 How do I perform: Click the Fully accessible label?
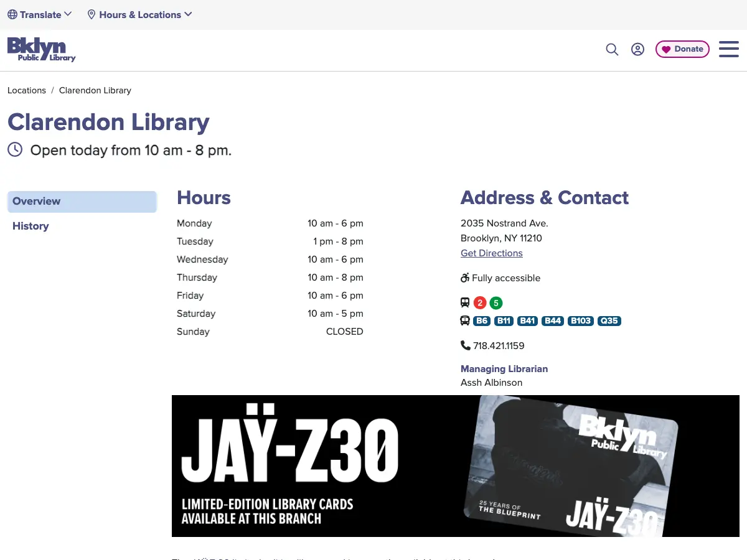tap(506, 278)
